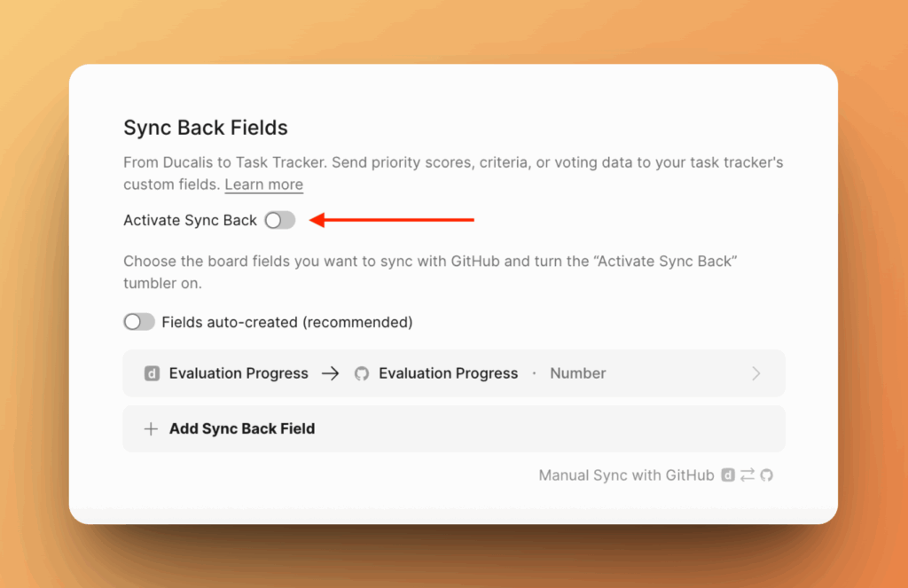Click the GitHub icon before Evaluation Progress
The image size is (908, 588).
(x=361, y=373)
